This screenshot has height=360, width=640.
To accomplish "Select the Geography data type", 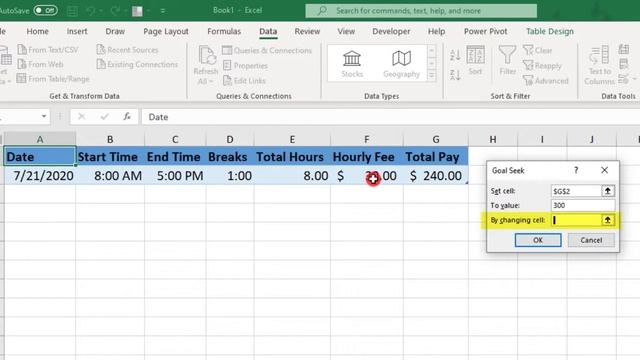I will (401, 64).
